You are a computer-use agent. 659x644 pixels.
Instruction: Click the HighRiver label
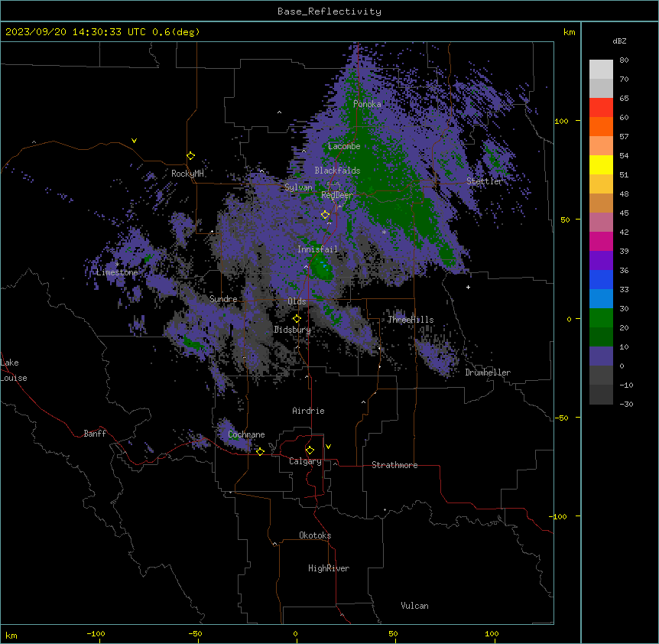(x=329, y=568)
